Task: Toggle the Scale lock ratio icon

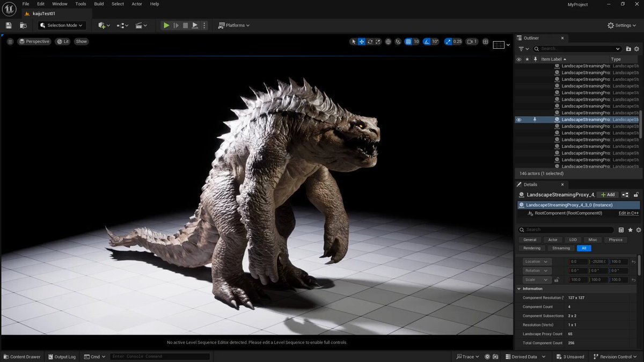Action: (x=557, y=280)
